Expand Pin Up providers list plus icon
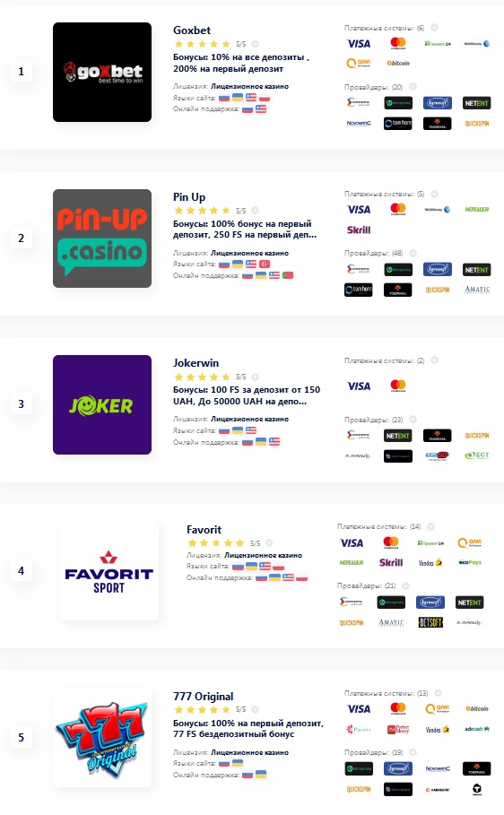The width and height of the screenshot is (504, 815). (413, 253)
